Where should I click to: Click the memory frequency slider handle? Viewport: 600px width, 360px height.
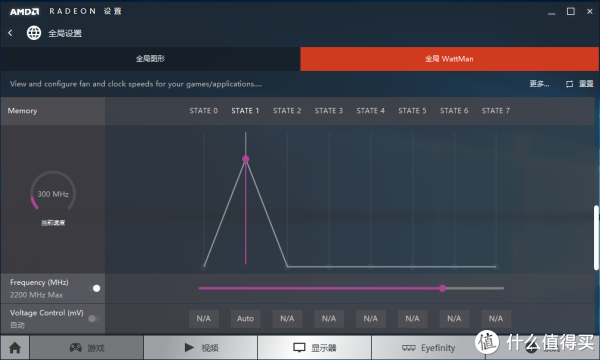442,288
